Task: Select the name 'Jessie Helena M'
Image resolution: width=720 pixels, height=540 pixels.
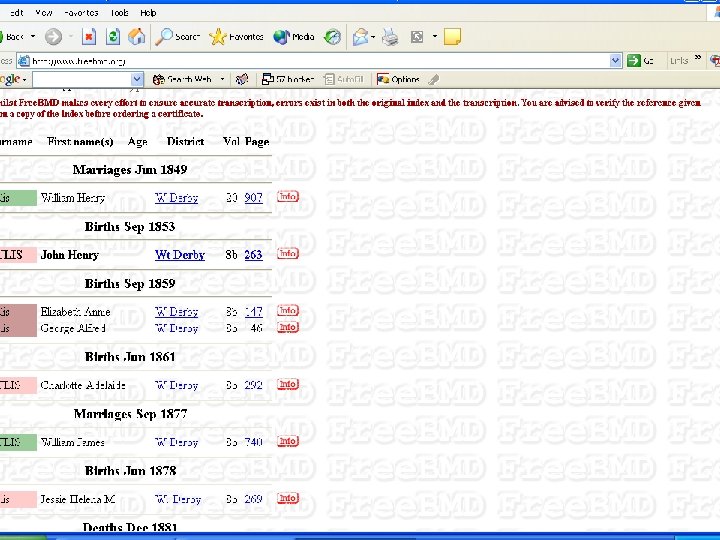Action: [78, 499]
